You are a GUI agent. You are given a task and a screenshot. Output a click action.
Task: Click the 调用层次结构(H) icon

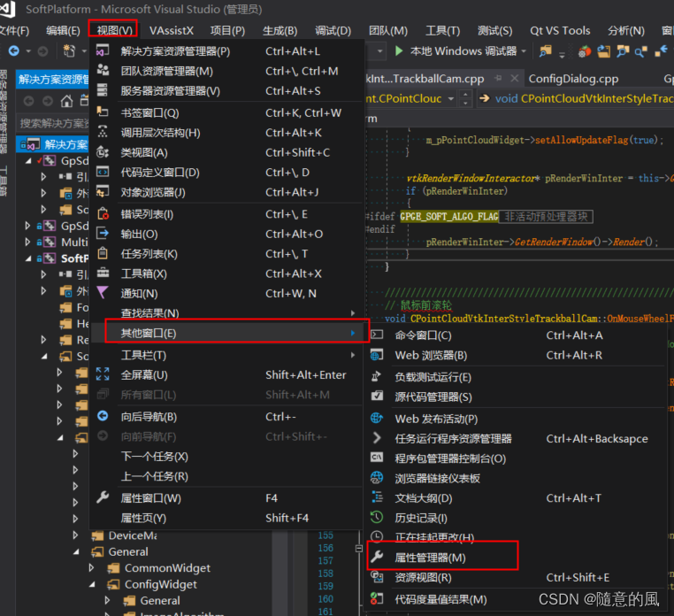tap(103, 132)
